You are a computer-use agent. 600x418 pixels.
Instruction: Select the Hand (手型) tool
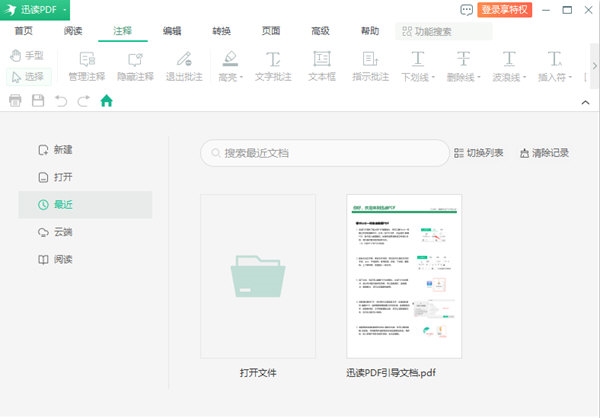point(26,56)
